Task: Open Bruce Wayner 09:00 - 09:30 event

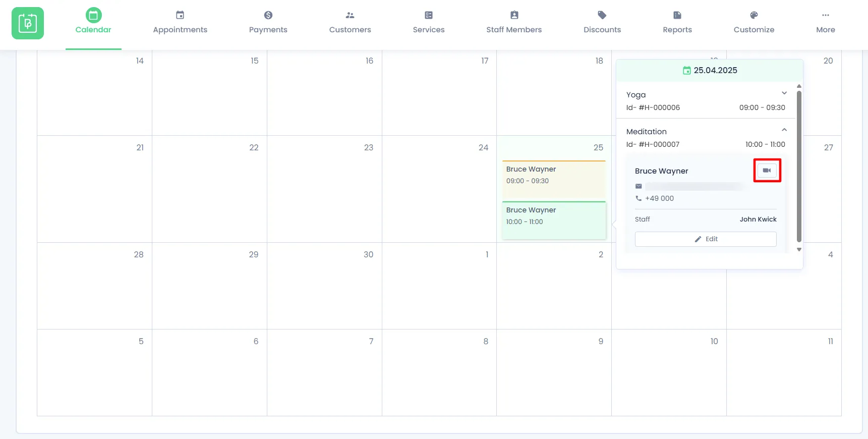Action: (554, 180)
